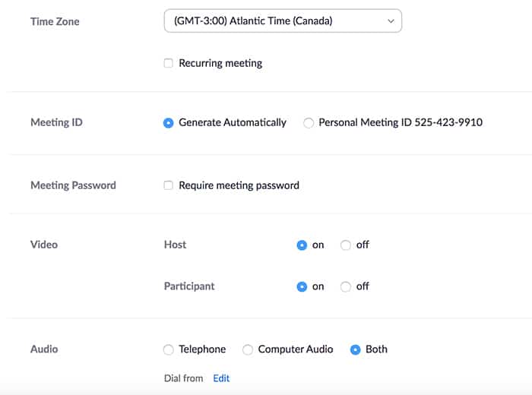Click the 'Personal Meeting ID 525-423-9910' text
The height and width of the screenshot is (395, 532).
pyautogui.click(x=401, y=122)
